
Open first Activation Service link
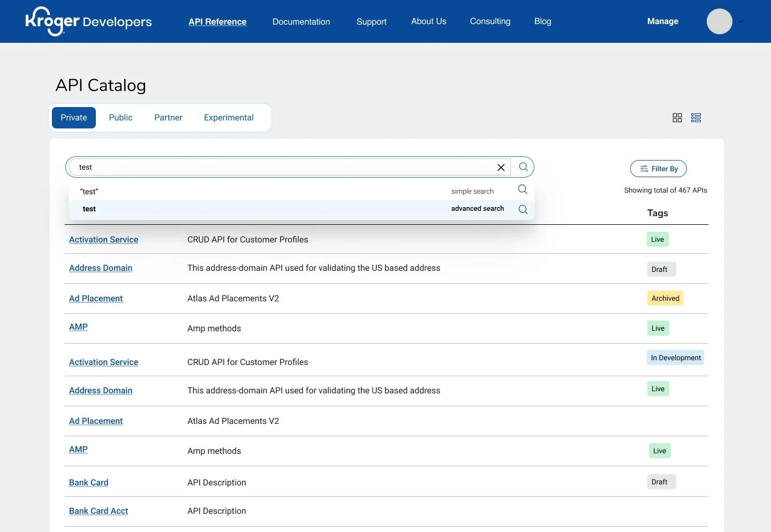103,240
